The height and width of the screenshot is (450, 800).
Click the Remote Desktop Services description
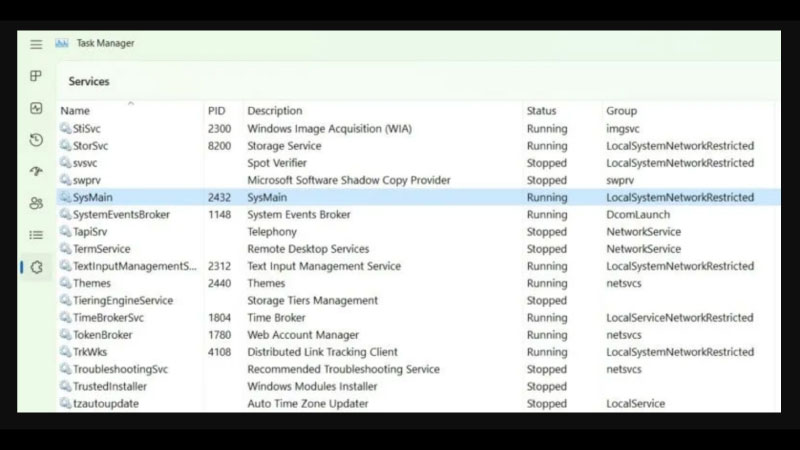308,249
